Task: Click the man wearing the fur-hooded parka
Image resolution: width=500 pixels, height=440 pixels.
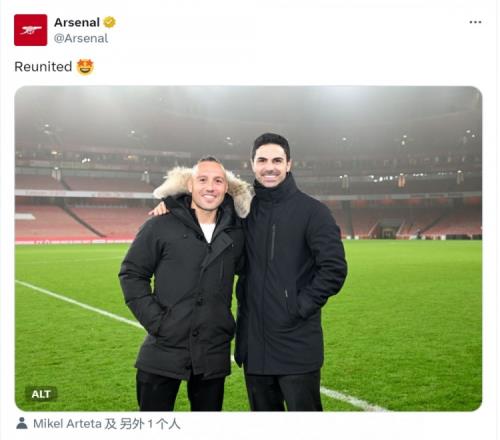Action: pyautogui.click(x=183, y=283)
